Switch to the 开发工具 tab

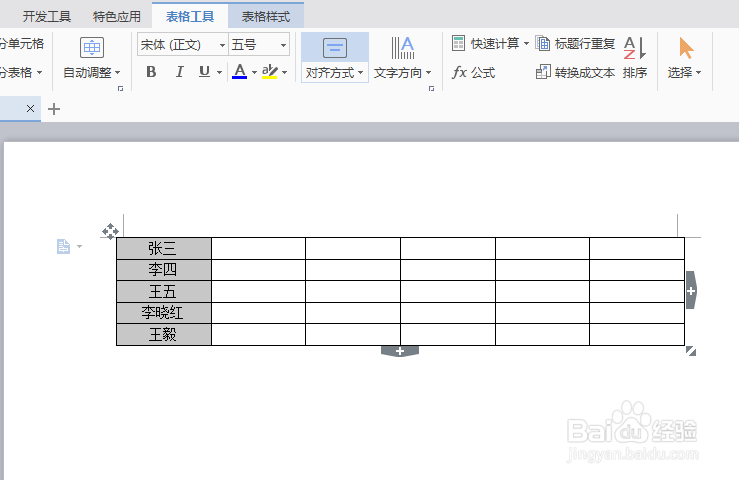click(x=47, y=17)
